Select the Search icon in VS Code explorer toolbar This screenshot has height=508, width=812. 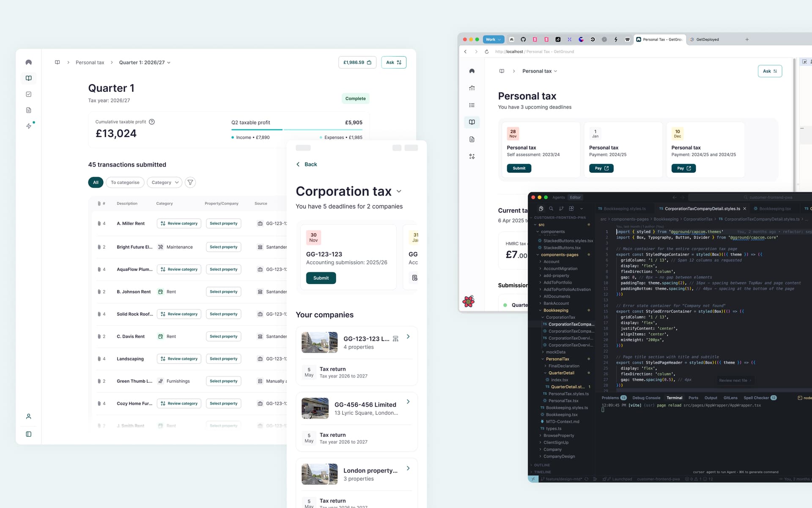[x=551, y=208]
